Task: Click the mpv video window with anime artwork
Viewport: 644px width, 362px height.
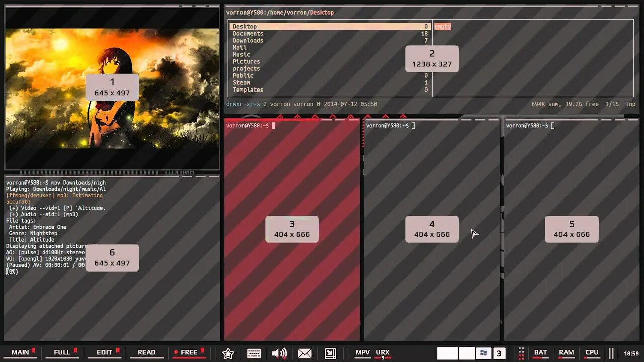Action: 112,88
